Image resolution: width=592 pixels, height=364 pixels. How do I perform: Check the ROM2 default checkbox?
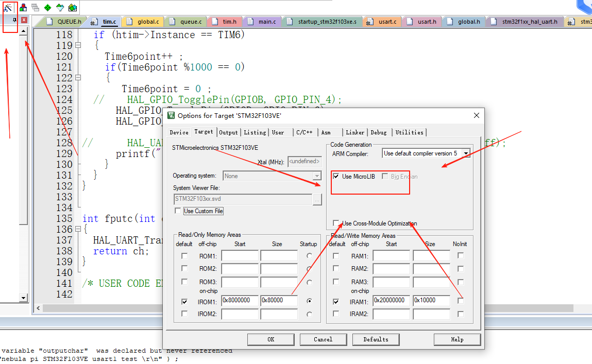(x=184, y=269)
